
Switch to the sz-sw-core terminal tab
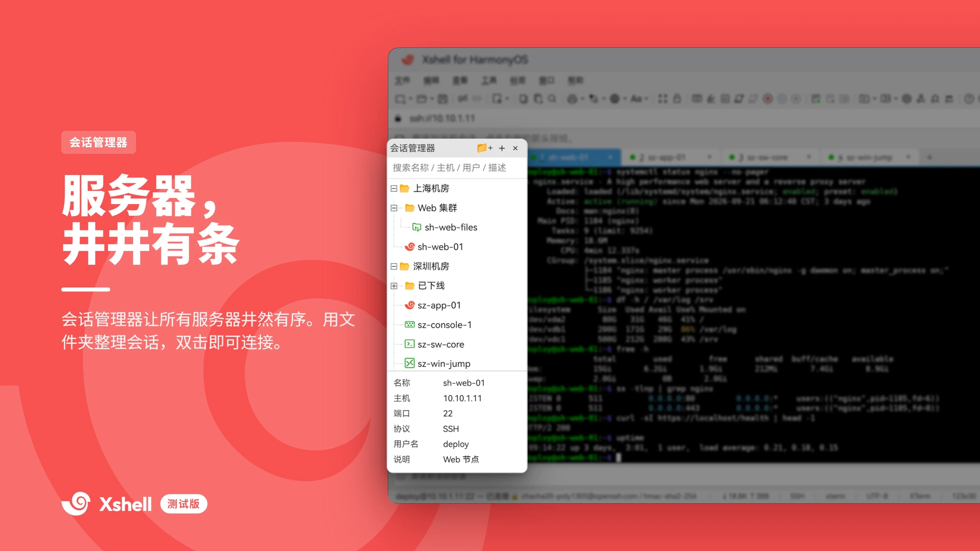pos(769,157)
